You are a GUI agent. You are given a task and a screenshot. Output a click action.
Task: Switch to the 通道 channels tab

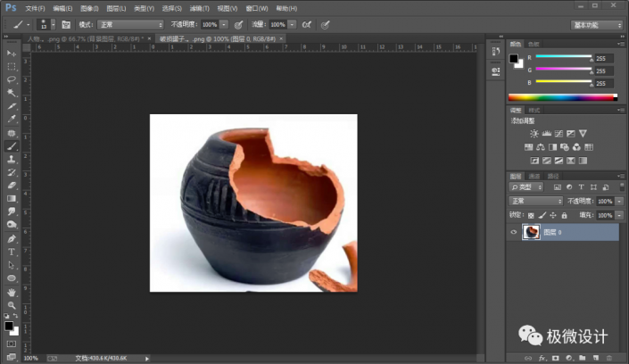pos(534,177)
